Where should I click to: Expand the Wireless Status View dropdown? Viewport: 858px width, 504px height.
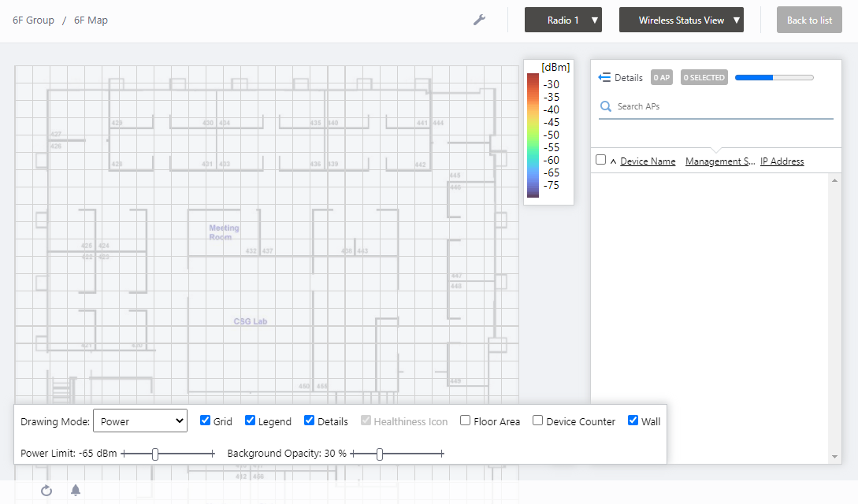(681, 20)
